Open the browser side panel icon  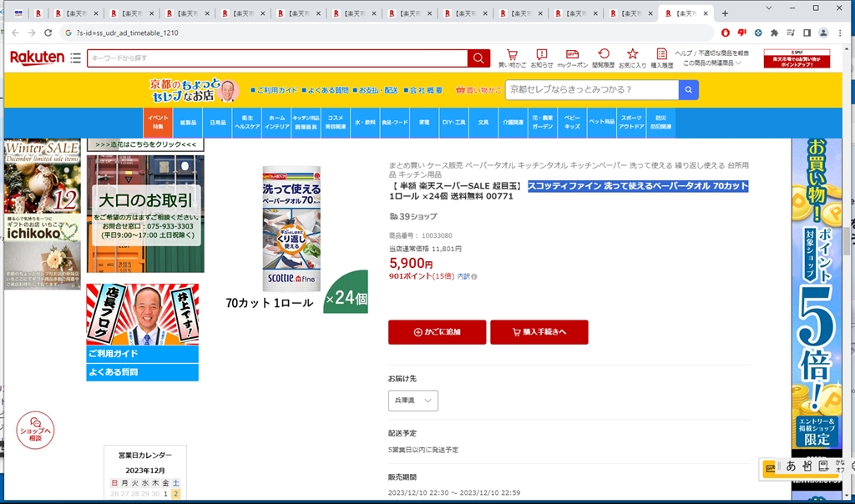tap(807, 33)
